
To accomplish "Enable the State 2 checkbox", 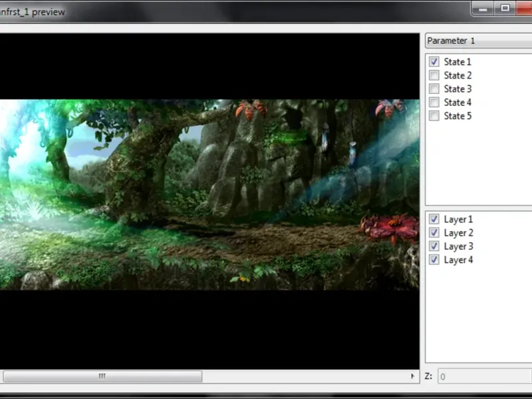I will [x=434, y=75].
